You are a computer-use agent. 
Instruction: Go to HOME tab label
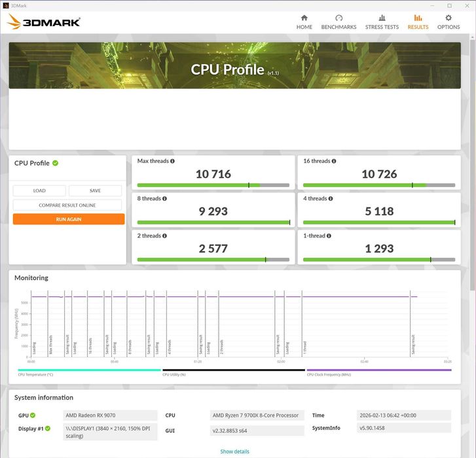click(304, 27)
